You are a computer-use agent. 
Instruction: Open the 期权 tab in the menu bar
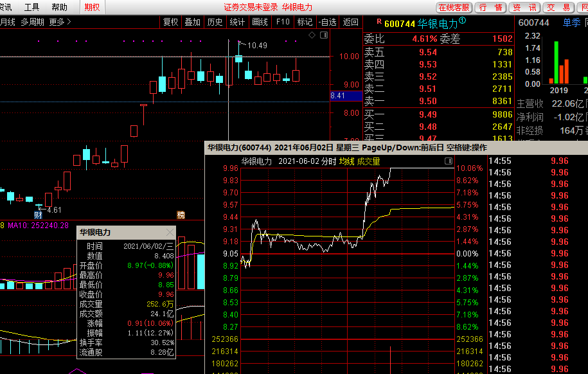[92, 7]
